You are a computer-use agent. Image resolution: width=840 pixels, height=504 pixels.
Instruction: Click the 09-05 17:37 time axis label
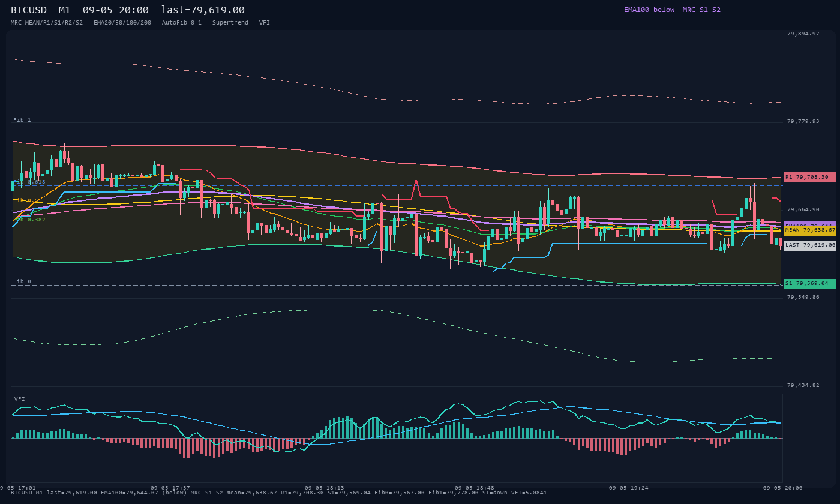coord(170,488)
